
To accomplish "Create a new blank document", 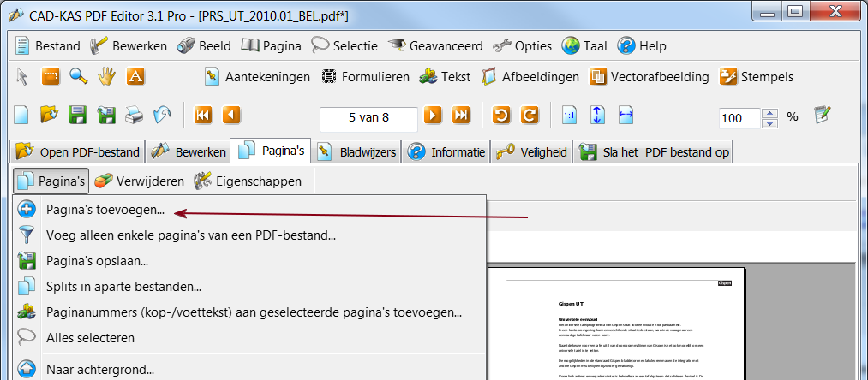I will point(21,115).
